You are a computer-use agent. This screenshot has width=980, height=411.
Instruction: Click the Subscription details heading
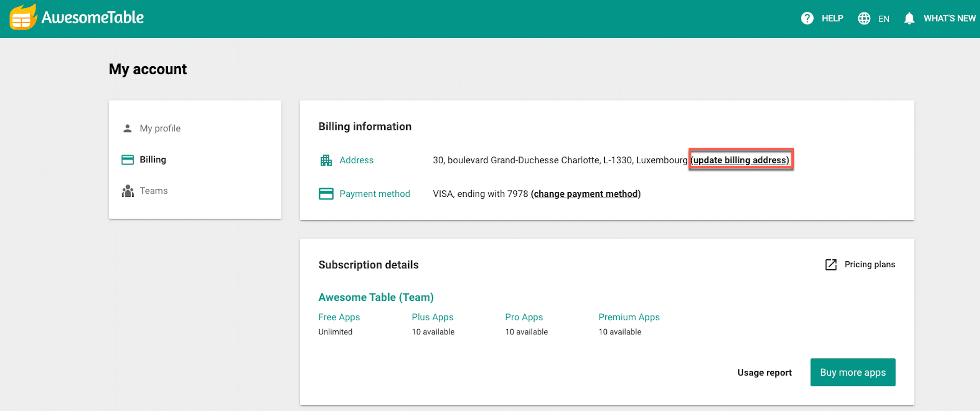point(368,265)
